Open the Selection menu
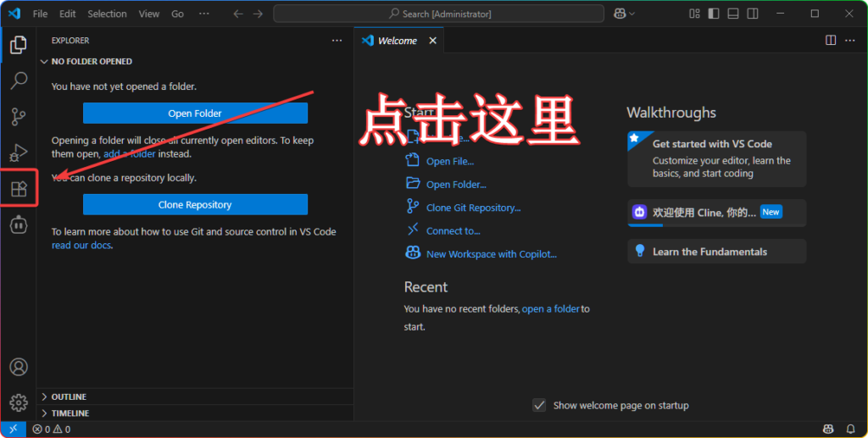This screenshot has height=438, width=868. point(107,14)
